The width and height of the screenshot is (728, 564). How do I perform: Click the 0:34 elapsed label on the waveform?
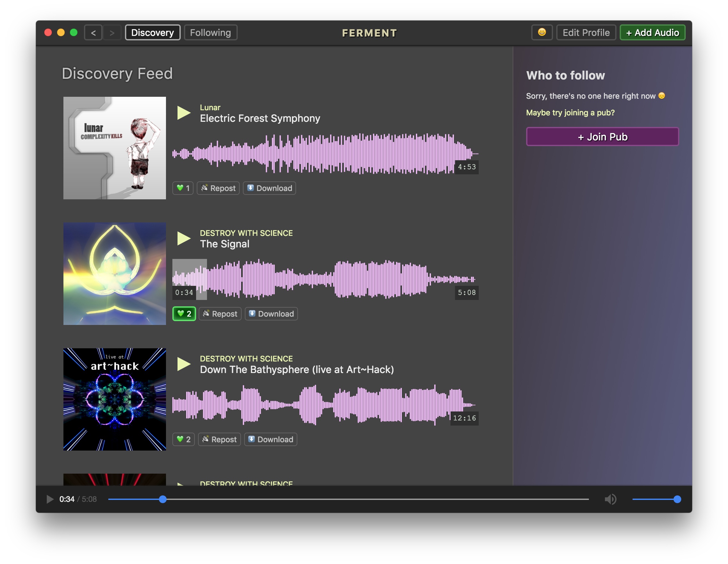[x=184, y=293]
